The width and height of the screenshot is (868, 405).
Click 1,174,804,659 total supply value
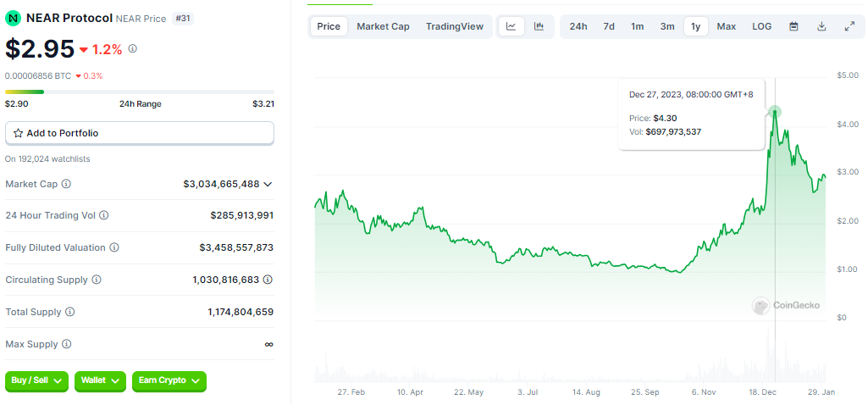pos(240,312)
